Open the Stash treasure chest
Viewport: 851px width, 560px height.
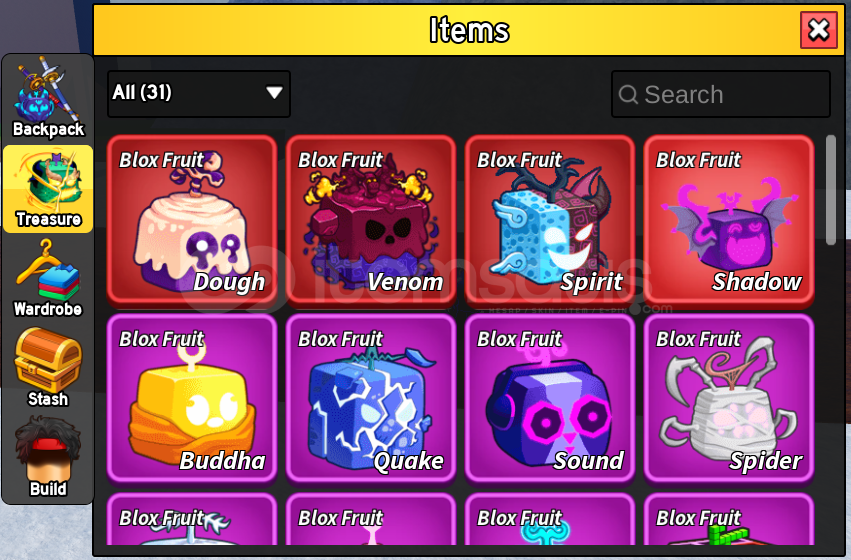click(x=48, y=367)
